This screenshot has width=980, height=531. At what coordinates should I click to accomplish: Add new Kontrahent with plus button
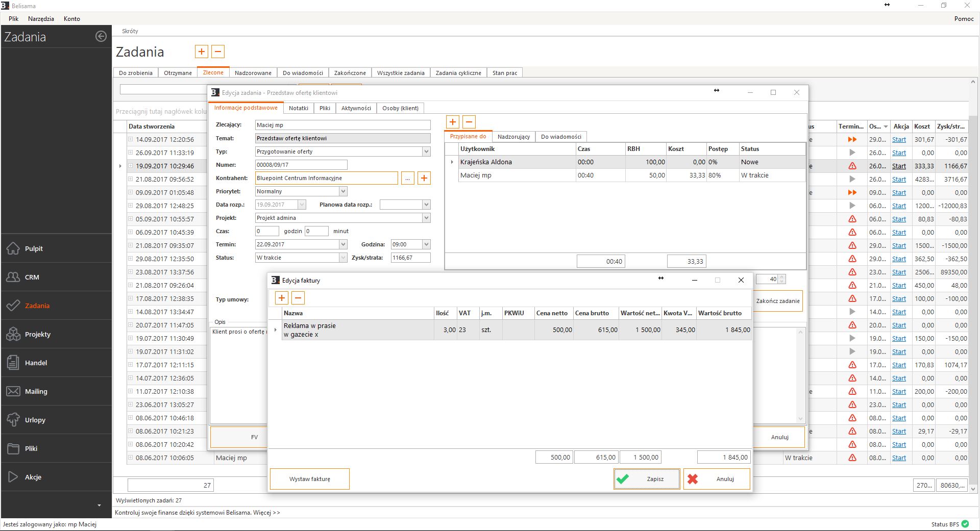coord(424,178)
